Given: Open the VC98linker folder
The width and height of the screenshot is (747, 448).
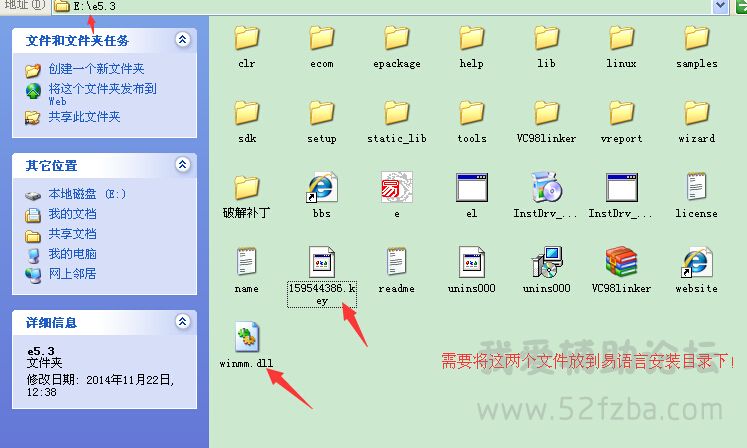Looking at the screenshot, I should tap(546, 113).
